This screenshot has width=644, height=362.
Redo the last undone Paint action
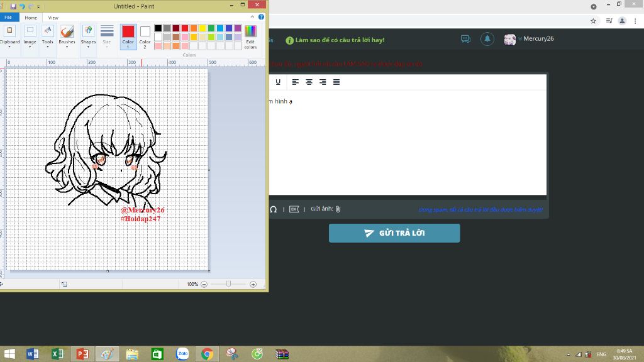pos(30,6)
